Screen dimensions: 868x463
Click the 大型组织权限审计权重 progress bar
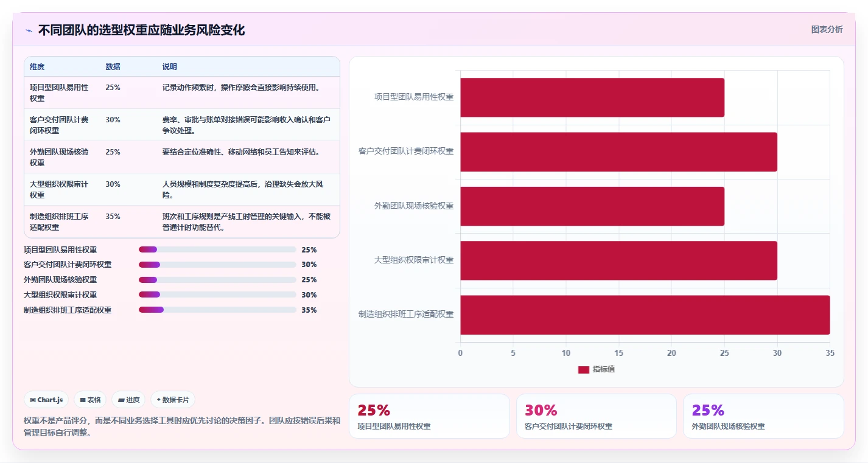pos(217,295)
